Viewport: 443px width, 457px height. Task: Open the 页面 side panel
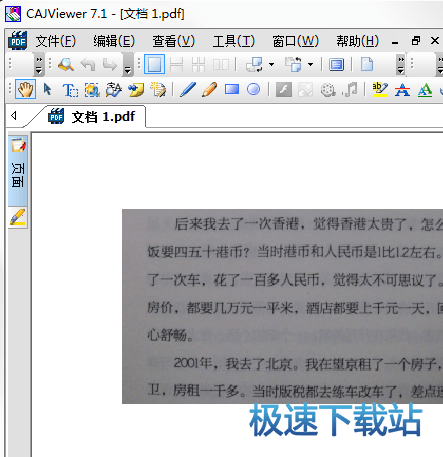coord(18,170)
